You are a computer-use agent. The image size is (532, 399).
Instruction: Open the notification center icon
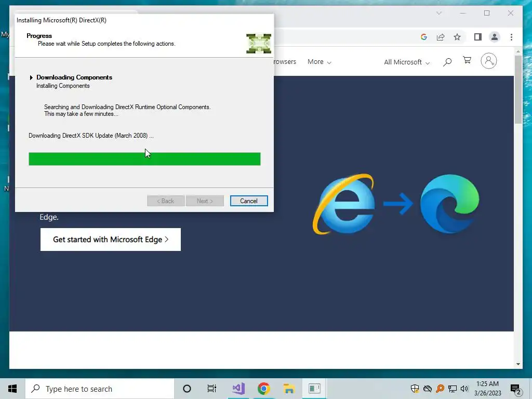pos(515,389)
